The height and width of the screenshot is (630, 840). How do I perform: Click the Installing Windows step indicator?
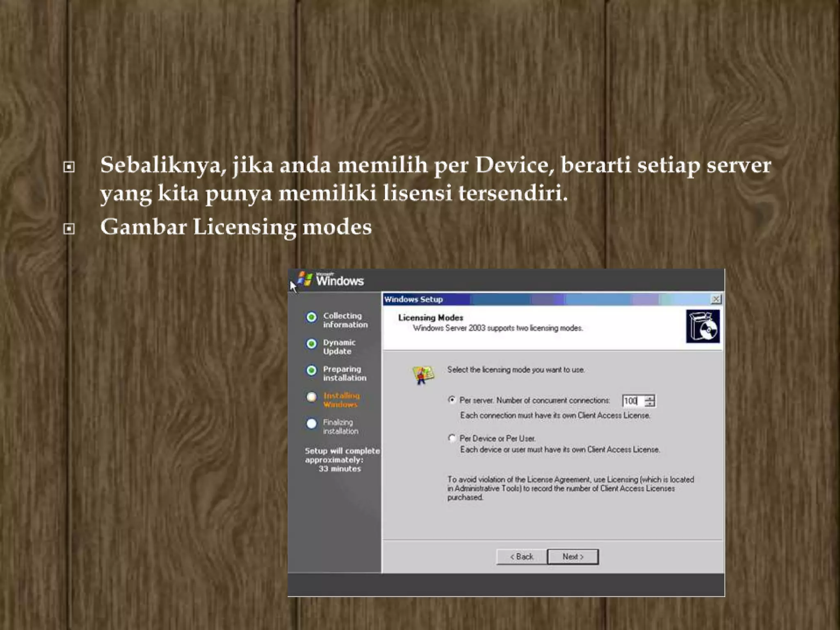pos(311,397)
